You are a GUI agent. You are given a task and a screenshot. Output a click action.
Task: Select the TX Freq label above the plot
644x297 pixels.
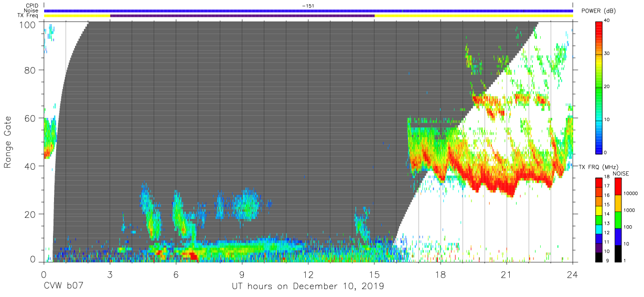(27, 16)
